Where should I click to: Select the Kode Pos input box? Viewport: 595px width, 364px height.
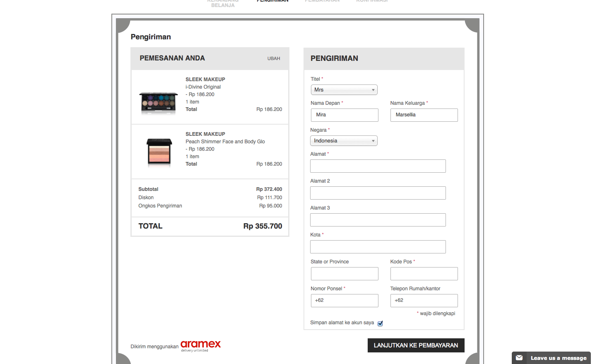424,274
